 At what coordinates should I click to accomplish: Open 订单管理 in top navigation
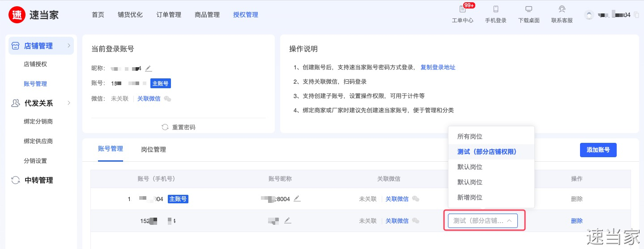169,15
